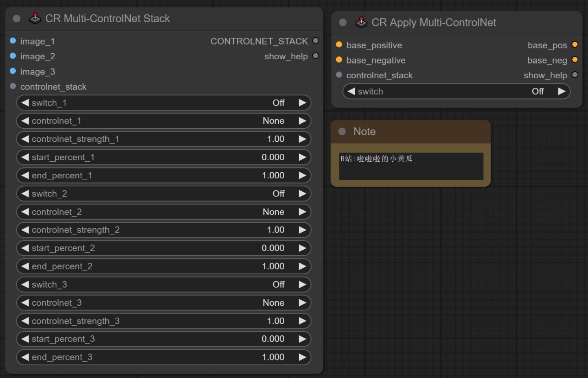
Task: Decrease end_percent_3 with left arrow
Action: [x=25, y=357]
